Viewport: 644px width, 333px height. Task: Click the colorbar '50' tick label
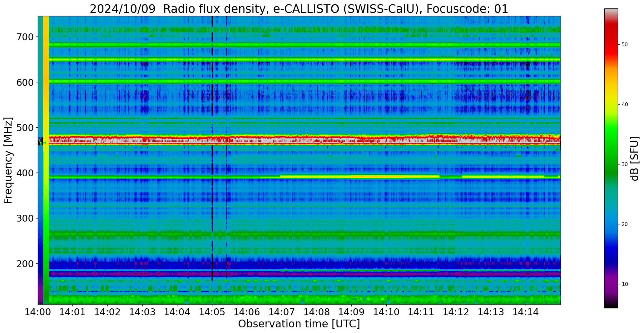click(x=625, y=45)
